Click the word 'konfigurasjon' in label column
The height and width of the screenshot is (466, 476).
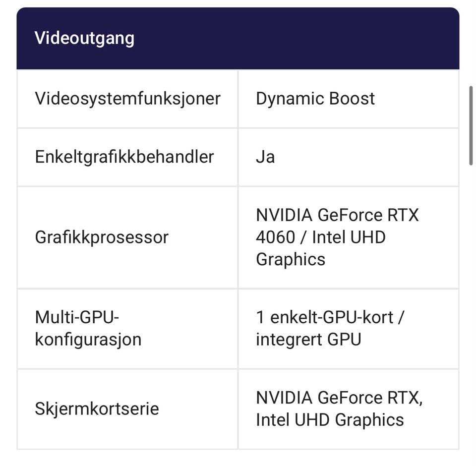pyautogui.click(x=88, y=339)
